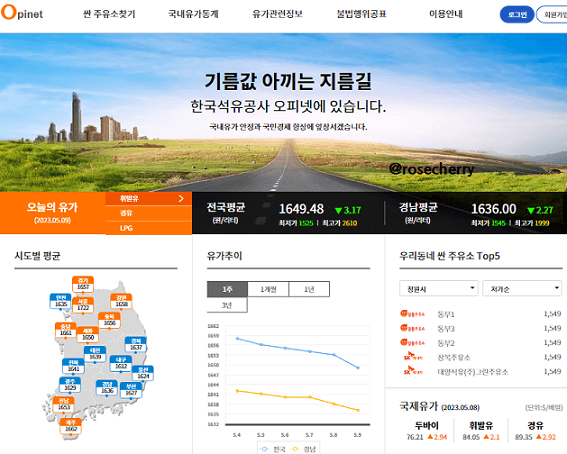Select the 부산 1627 map marker
The image size is (567, 454).
pos(131,390)
